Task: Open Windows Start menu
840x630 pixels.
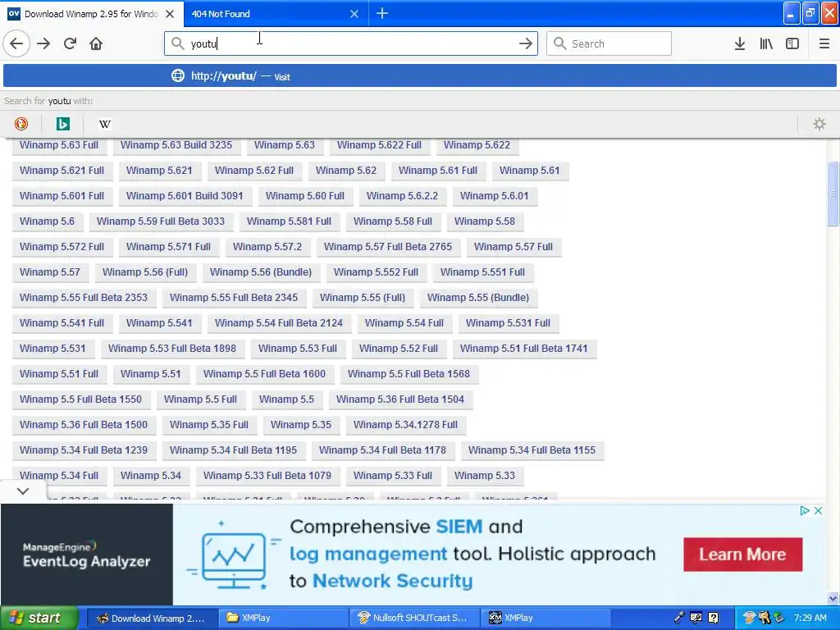Action: tap(39, 618)
